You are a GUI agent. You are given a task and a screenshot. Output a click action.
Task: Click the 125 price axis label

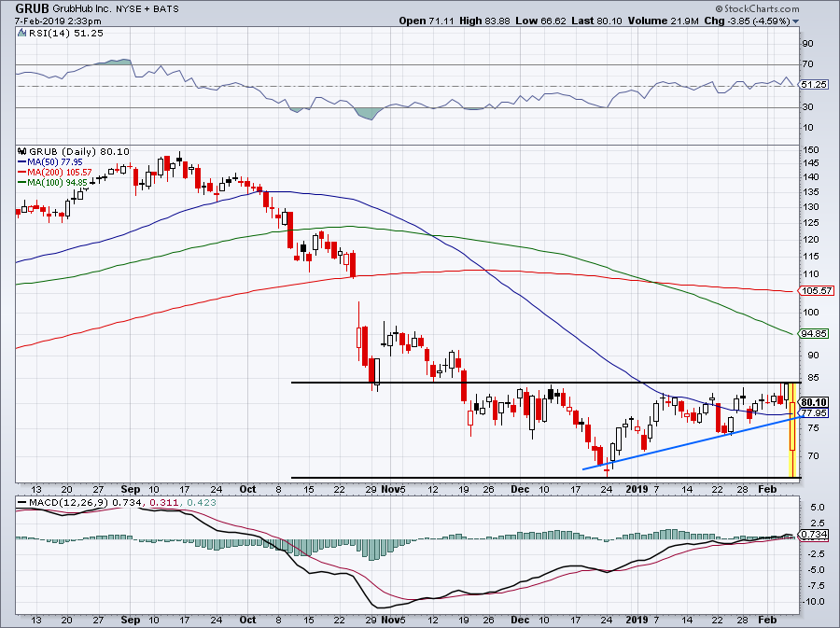[811, 223]
